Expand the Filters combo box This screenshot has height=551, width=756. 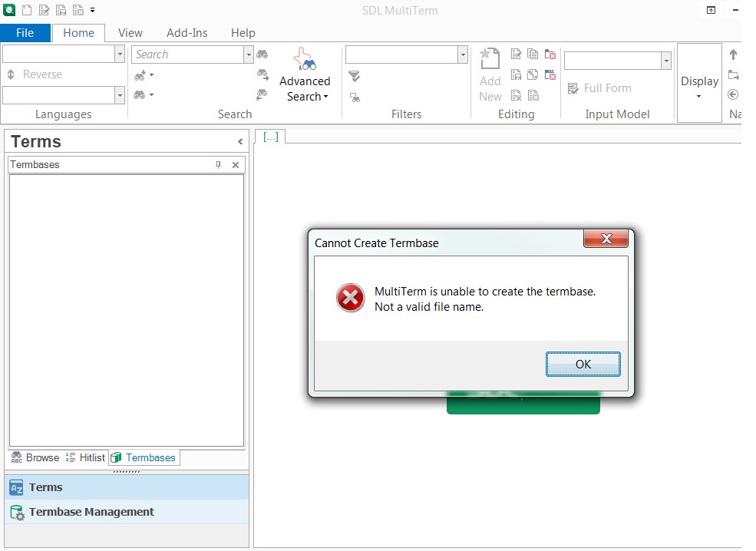tap(462, 54)
